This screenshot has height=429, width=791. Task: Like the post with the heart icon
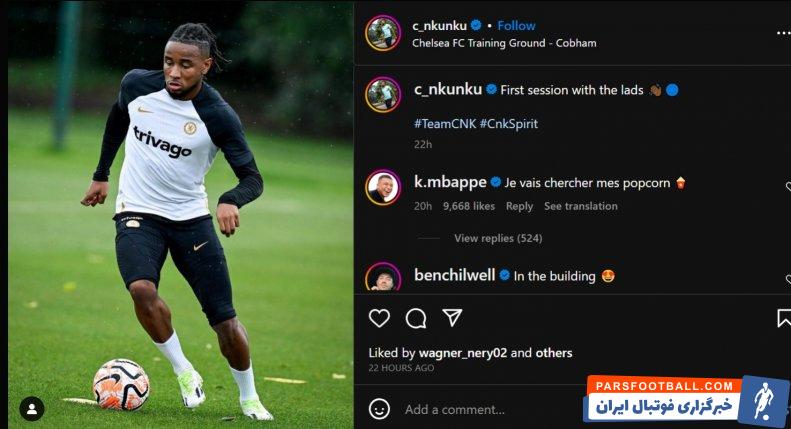379,318
